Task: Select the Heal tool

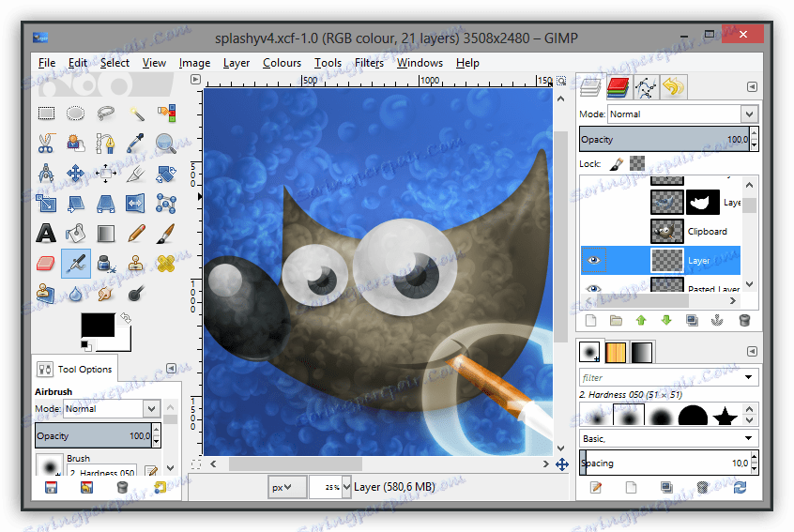Action: [x=166, y=264]
